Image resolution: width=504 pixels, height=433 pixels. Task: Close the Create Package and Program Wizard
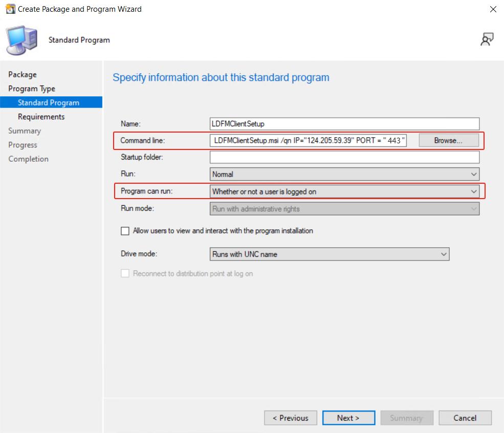(x=493, y=9)
